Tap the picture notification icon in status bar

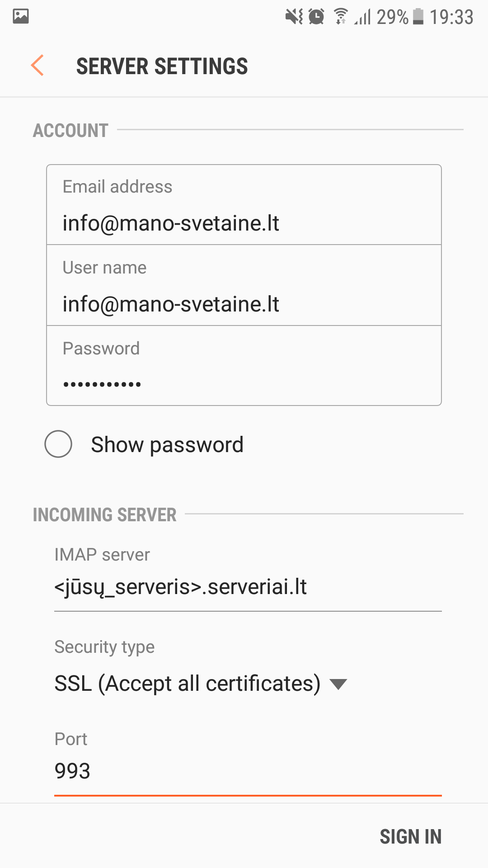21,16
